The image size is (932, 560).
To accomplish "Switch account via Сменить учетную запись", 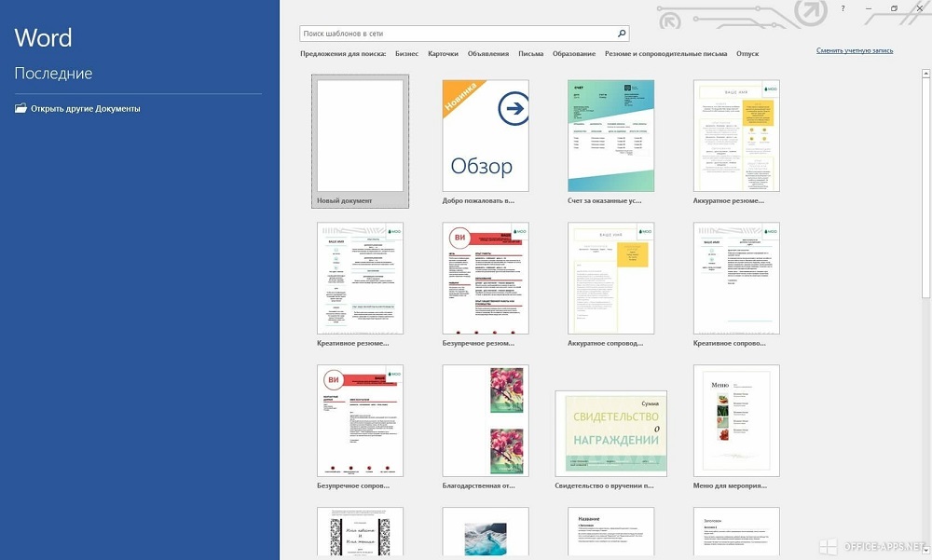I will tap(854, 50).
